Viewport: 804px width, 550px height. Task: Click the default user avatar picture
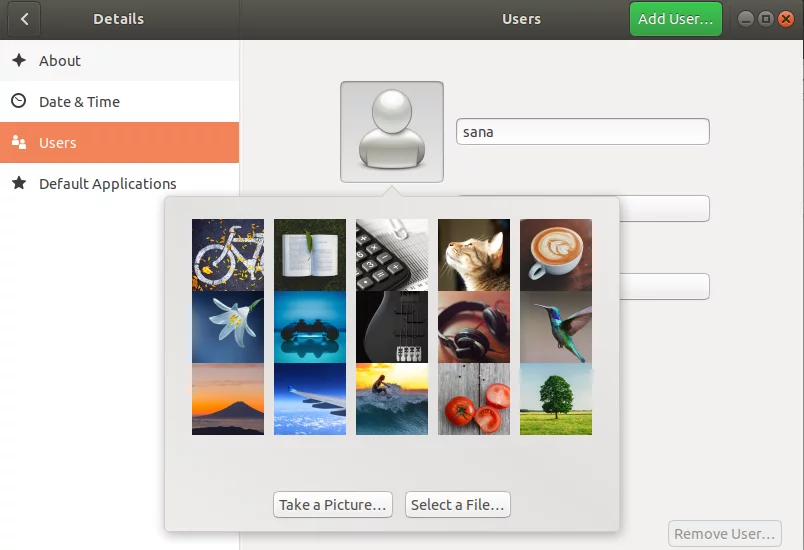tap(391, 132)
